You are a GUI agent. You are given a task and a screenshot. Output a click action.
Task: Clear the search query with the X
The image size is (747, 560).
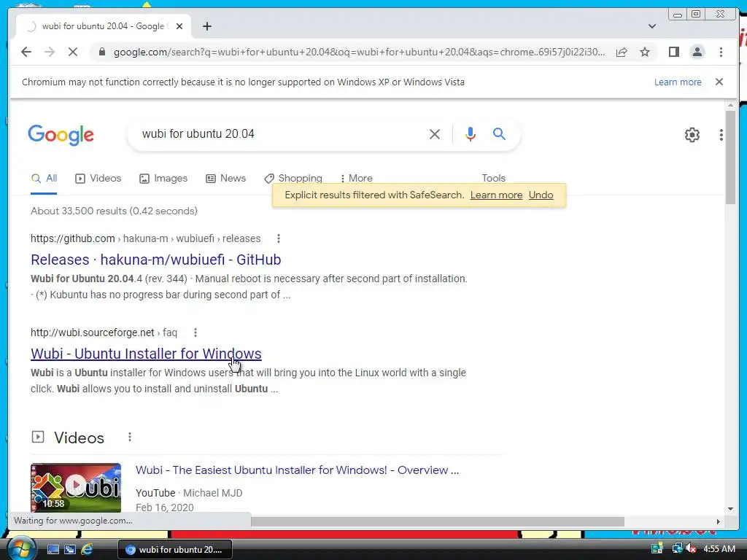click(x=435, y=134)
